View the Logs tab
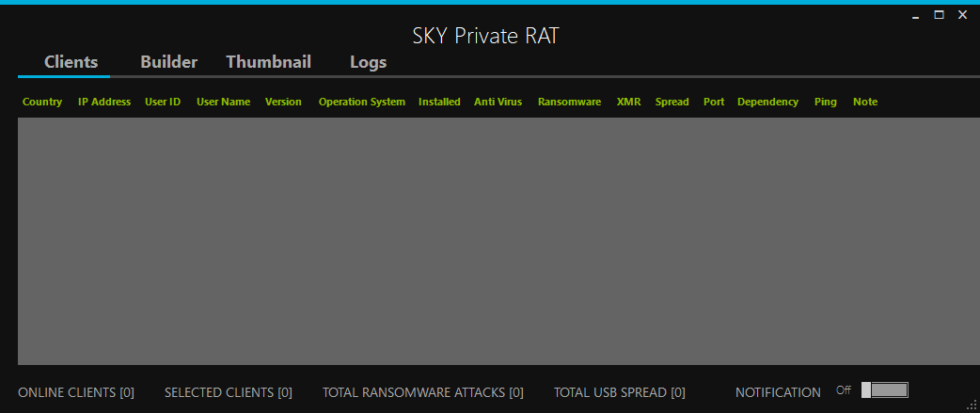Image resolution: width=980 pixels, height=413 pixels. pyautogui.click(x=368, y=62)
